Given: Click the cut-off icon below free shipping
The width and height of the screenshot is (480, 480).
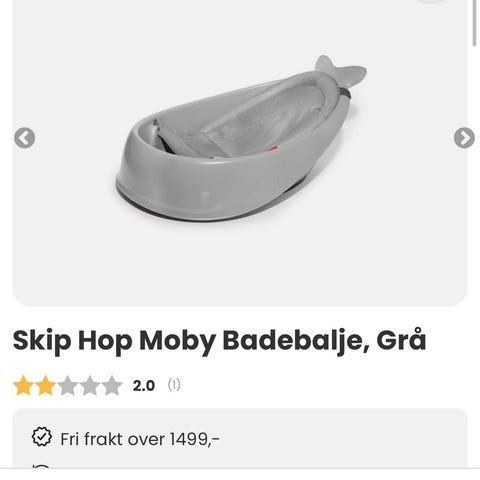Looking at the screenshot, I should click(x=42, y=466).
